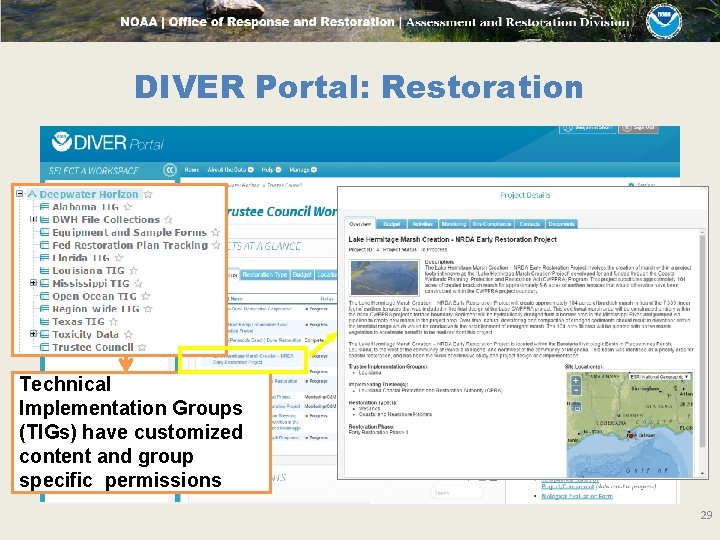Toggle the star next to Toxicity Data
Screen dimensions: 720x540
[129, 334]
